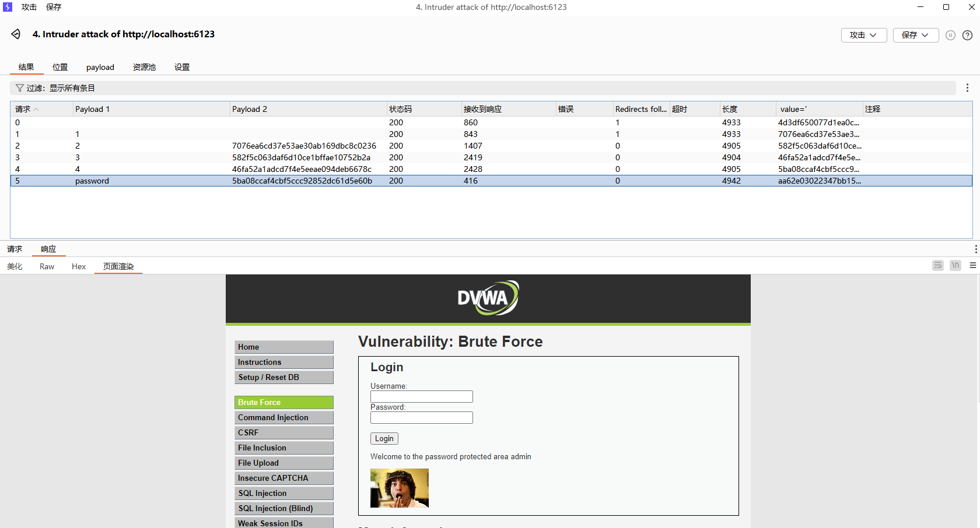The image size is (980, 528).
Task: Open the Instructions link in DVWA
Action: click(284, 362)
